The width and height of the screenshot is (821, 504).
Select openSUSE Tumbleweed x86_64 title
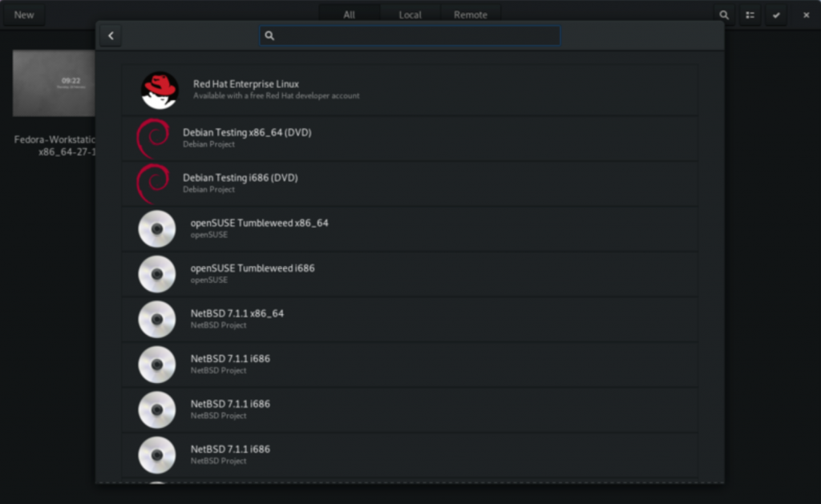point(260,223)
